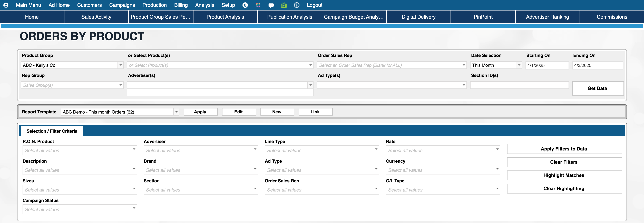644x223 pixels.
Task: Open the Analysis menu
Action: click(x=204, y=5)
